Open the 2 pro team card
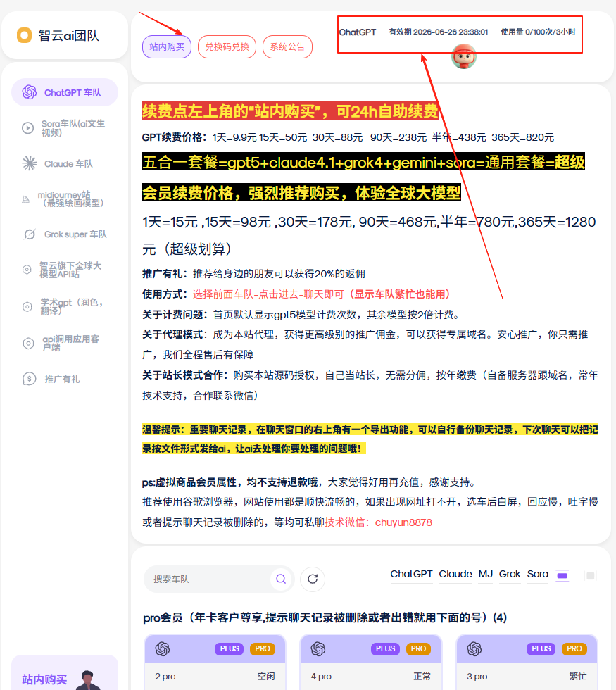The height and width of the screenshot is (690, 616). pyautogui.click(x=215, y=662)
